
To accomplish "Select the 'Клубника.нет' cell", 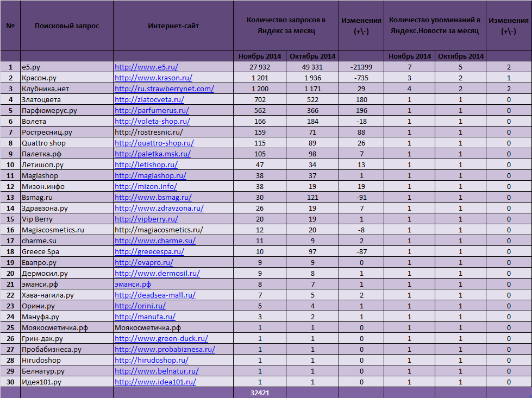I will 67,89.
